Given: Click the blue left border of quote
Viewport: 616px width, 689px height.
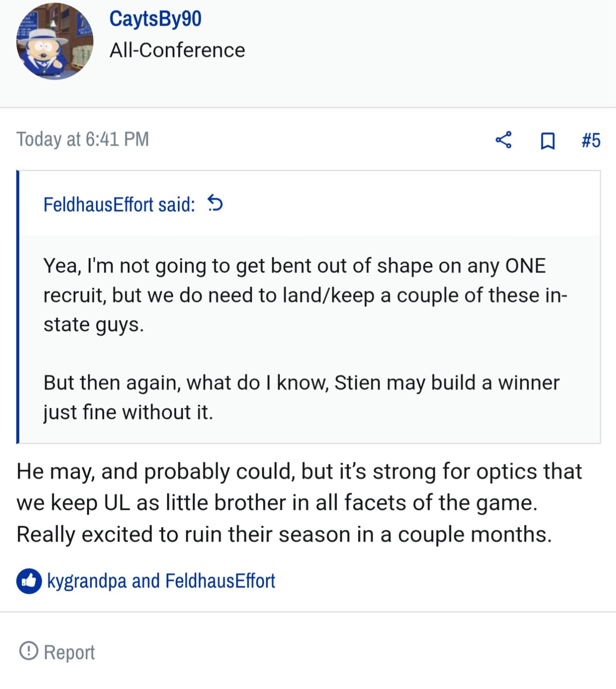Looking at the screenshot, I should tap(18, 307).
